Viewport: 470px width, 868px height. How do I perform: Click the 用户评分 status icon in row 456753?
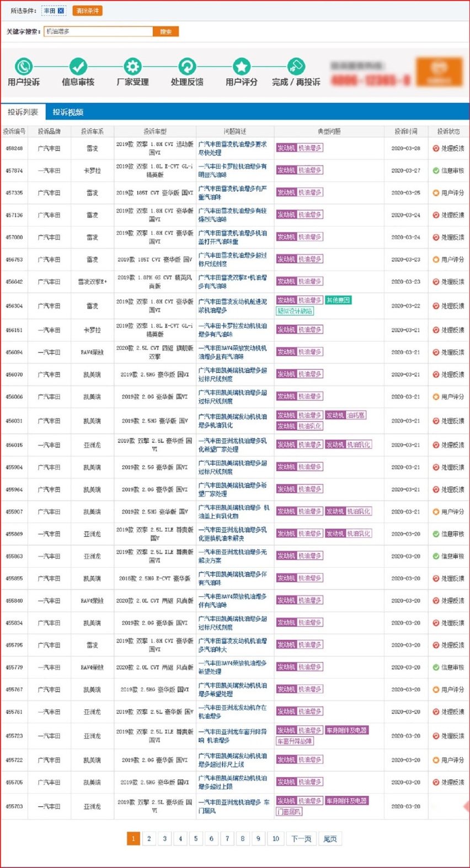tap(436, 260)
